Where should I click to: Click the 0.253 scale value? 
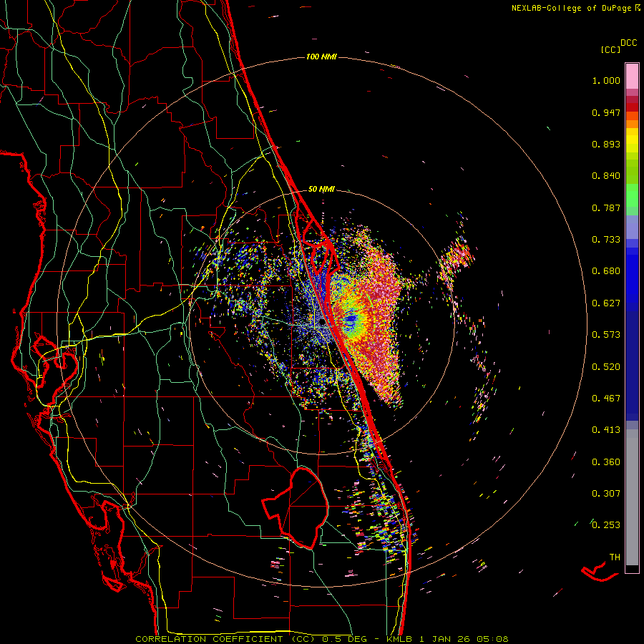(606, 525)
